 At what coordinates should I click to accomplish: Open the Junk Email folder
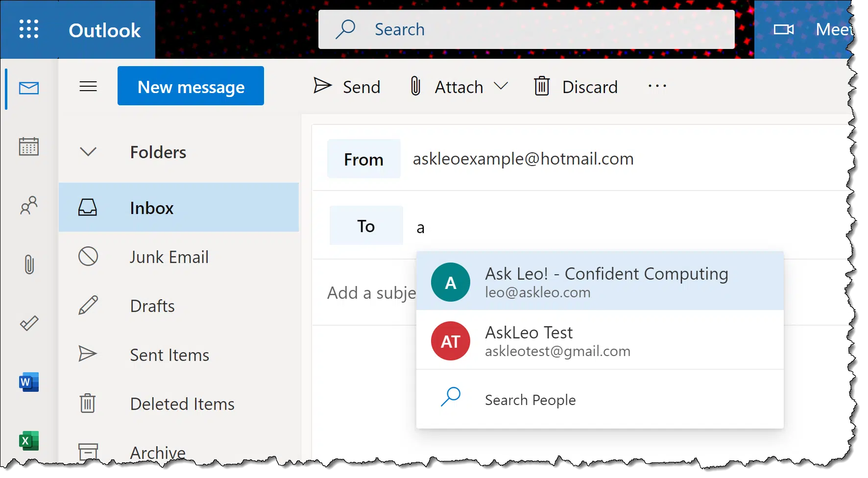[179, 257]
